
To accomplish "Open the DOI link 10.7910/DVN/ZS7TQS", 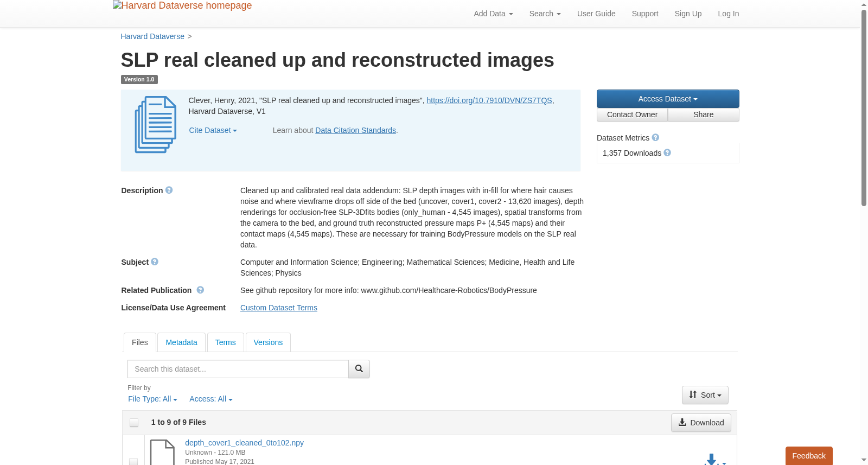I will click(489, 100).
